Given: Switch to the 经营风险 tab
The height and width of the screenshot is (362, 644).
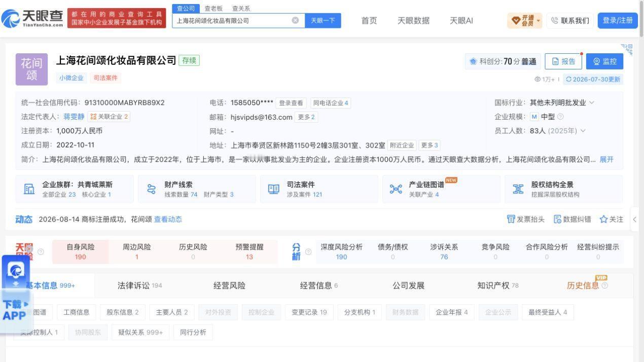Looking at the screenshot, I should pos(229,285).
